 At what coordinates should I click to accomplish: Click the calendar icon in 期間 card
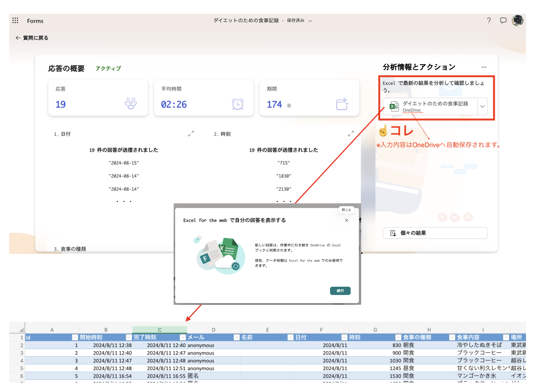coord(342,104)
